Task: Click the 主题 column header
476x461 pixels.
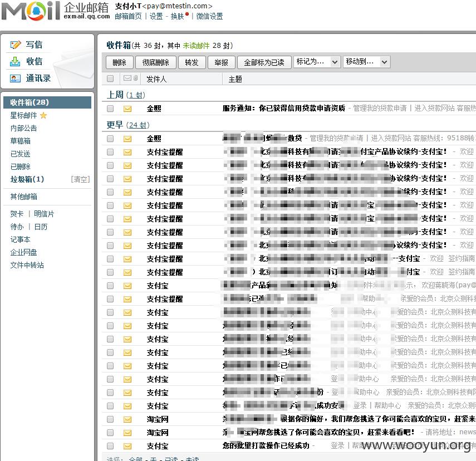Action: (x=235, y=79)
